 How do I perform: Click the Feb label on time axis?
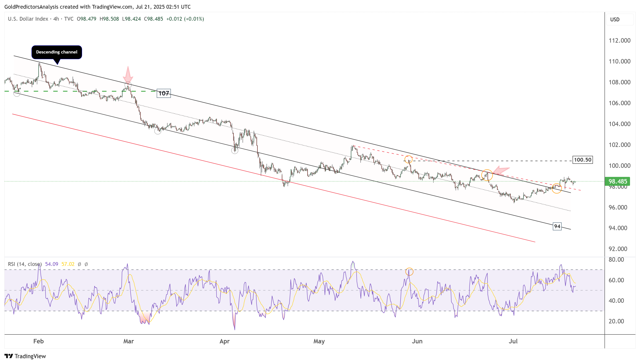(38, 341)
